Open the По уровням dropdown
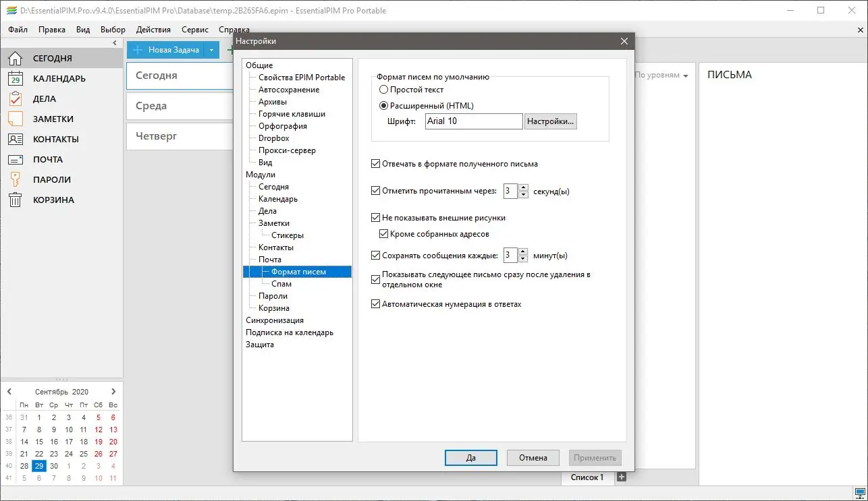Viewport: 868px width, 501px height. click(659, 75)
